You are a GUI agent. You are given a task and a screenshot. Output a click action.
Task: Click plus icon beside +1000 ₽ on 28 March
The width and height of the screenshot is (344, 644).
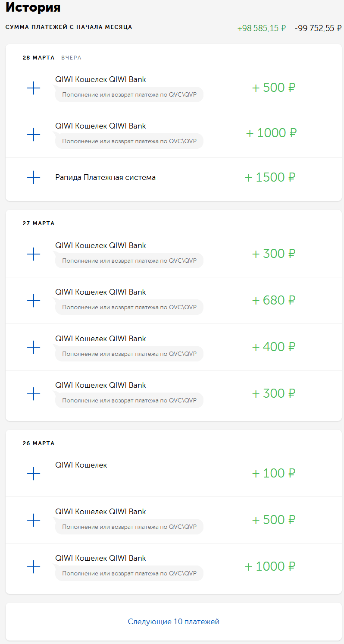tap(34, 135)
